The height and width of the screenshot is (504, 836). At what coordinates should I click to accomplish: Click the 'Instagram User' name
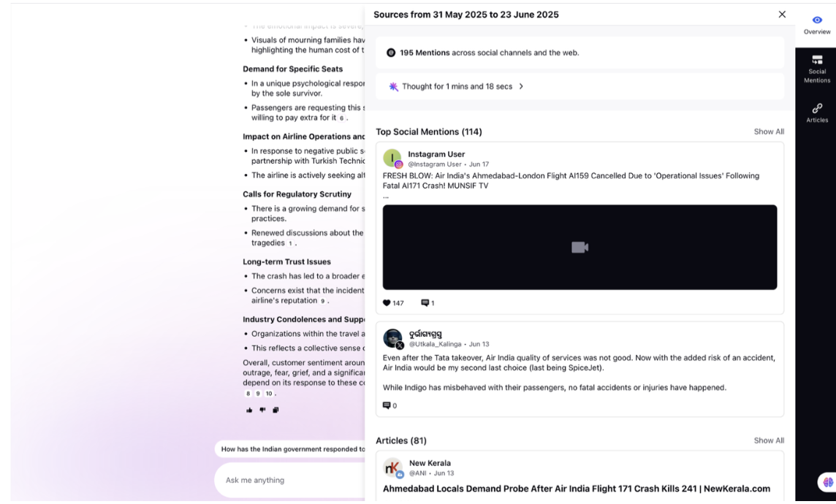(436, 154)
